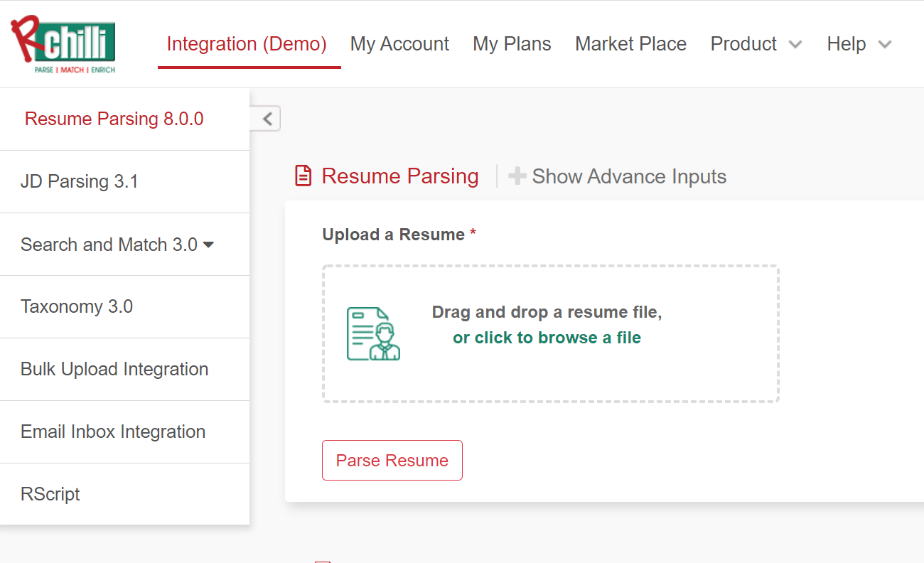Open the Integration (Demo) tab
The width and height of the screenshot is (924, 563).
[247, 44]
